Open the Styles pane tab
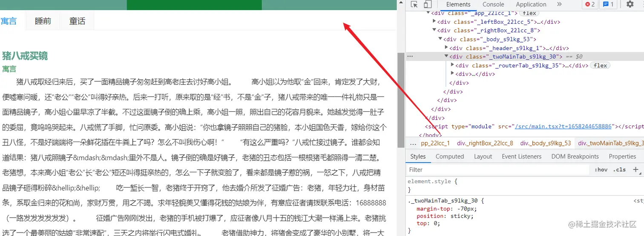The image size is (644, 236). [x=418, y=156]
